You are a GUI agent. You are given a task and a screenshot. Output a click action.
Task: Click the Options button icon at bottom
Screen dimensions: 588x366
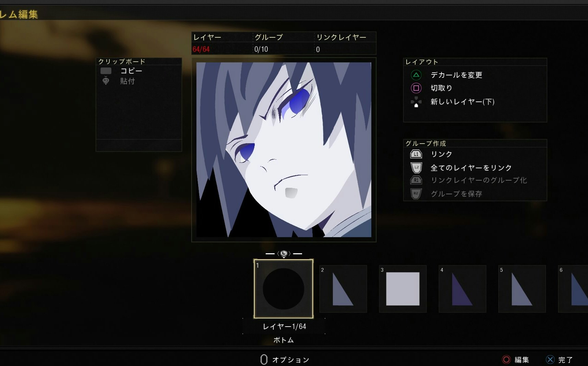coord(264,359)
